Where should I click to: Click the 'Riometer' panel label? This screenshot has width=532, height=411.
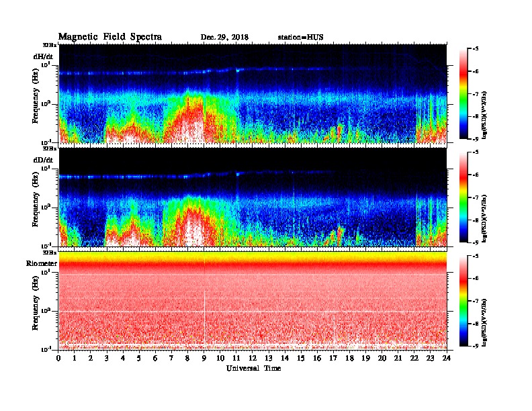42,263
